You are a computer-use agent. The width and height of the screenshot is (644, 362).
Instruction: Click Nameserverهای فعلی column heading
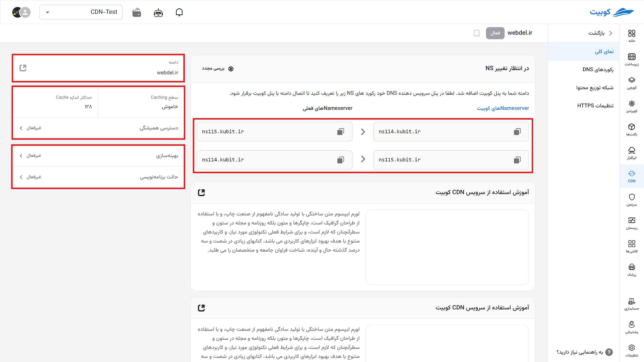pyautogui.click(x=328, y=108)
